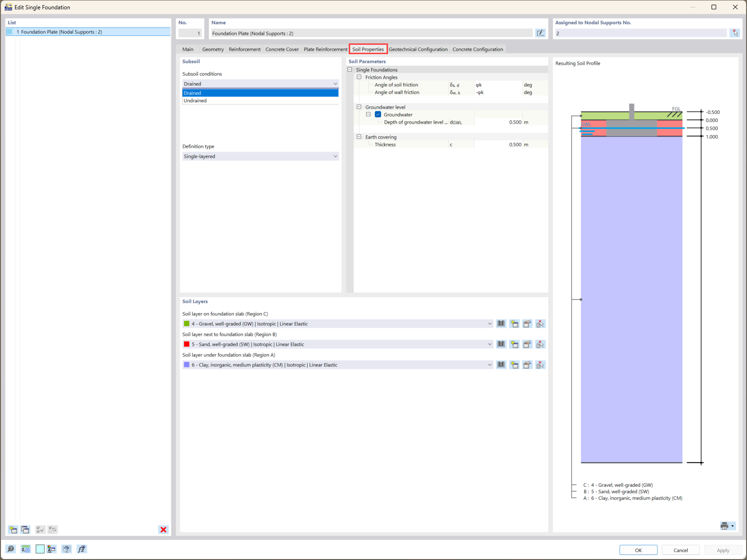Click the cyan color swatch in bottom toolbar

(x=40, y=549)
